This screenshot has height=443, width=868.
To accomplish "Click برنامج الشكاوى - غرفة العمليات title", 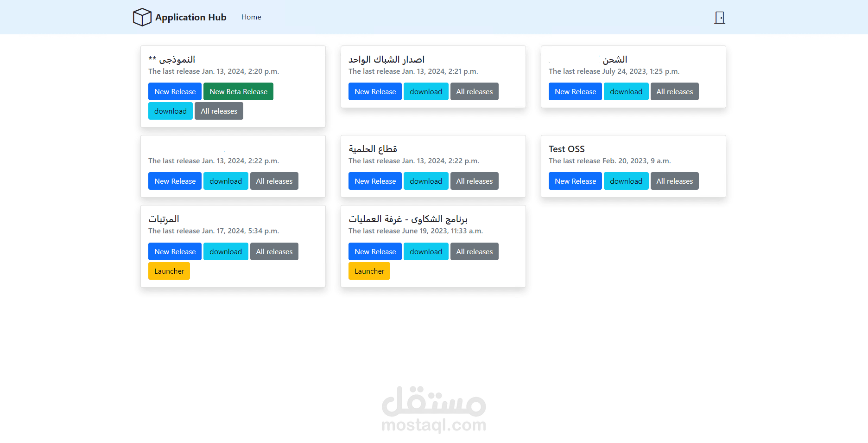I will [408, 219].
